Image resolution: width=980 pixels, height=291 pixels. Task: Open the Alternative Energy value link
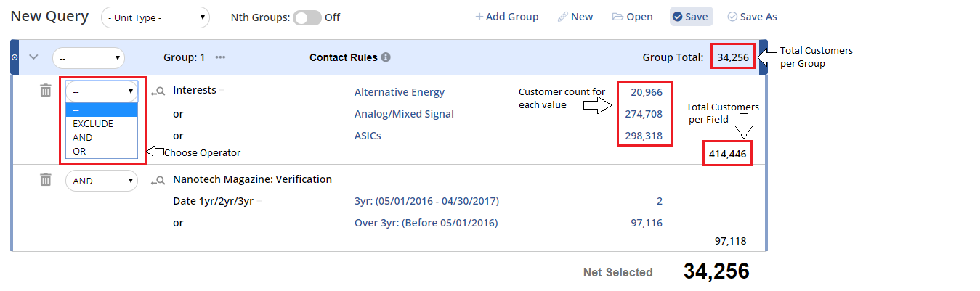(400, 92)
